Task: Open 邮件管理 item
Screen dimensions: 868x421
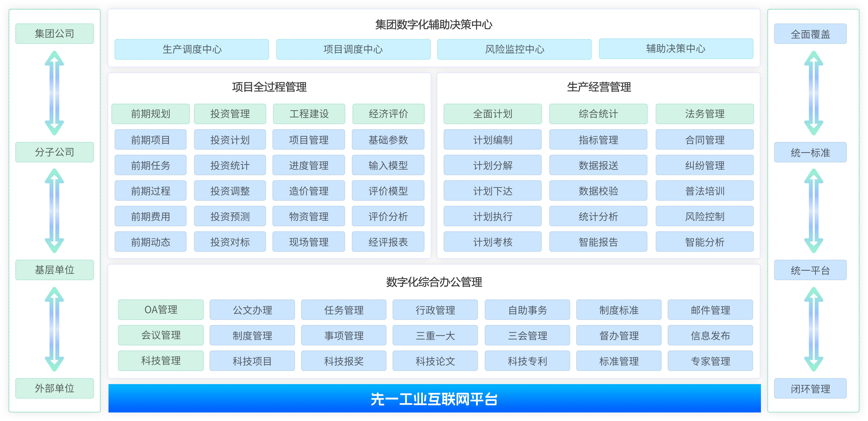Action: pyautogui.click(x=710, y=310)
